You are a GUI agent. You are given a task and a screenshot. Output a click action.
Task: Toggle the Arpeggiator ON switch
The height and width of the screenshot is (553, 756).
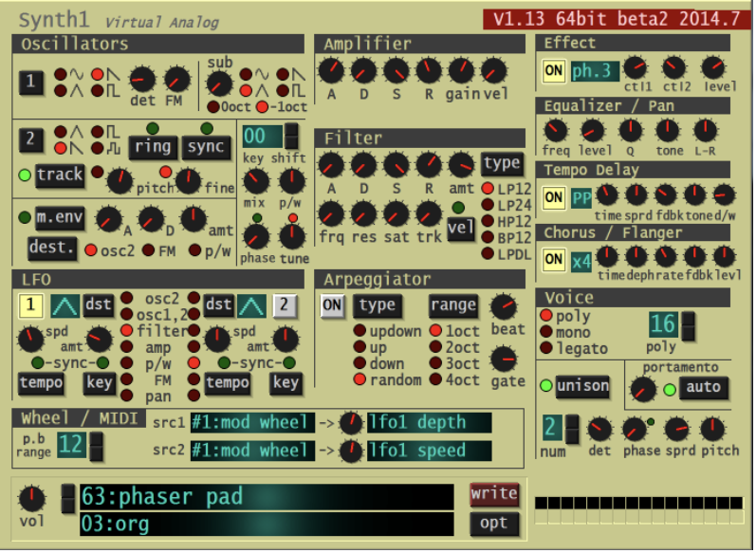pos(332,305)
